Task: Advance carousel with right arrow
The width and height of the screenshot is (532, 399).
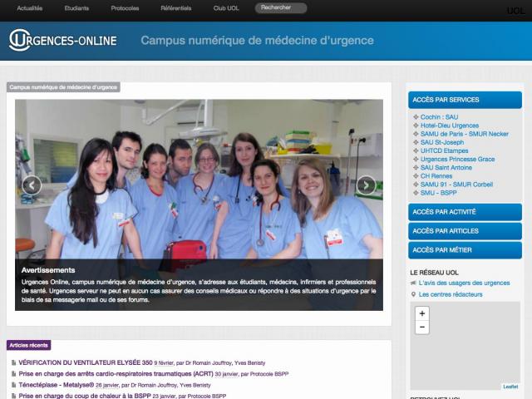Action: tap(367, 185)
